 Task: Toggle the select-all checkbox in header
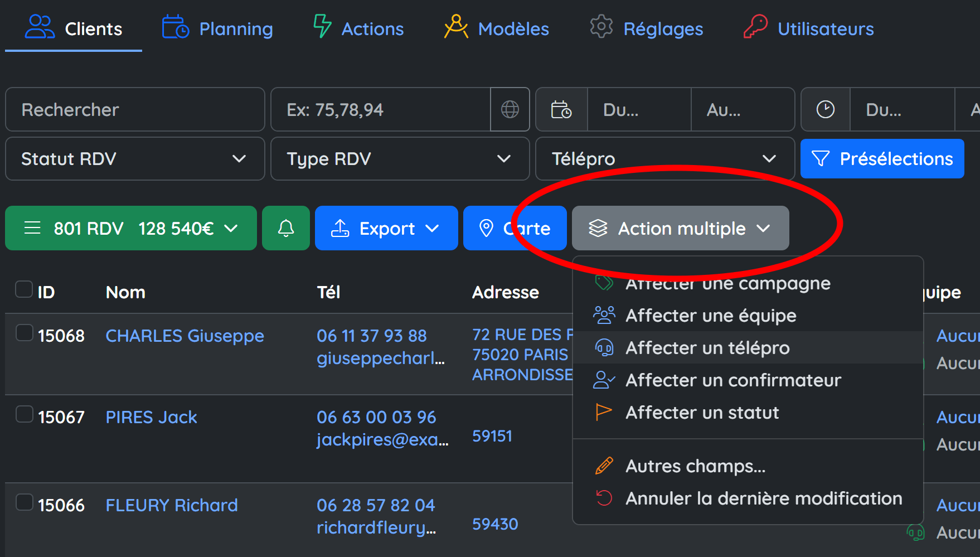24,289
